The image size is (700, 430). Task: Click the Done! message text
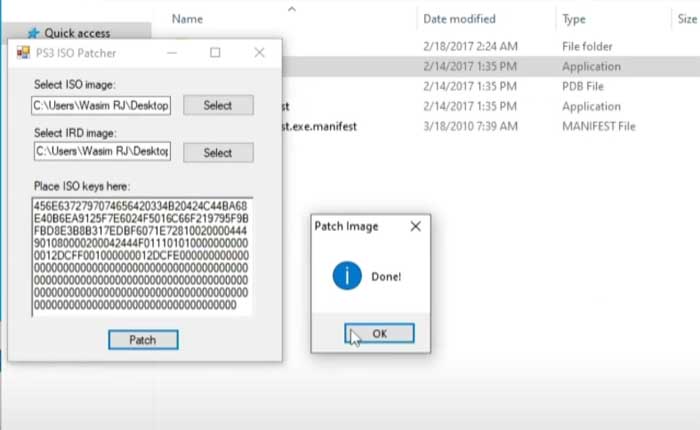pos(386,276)
